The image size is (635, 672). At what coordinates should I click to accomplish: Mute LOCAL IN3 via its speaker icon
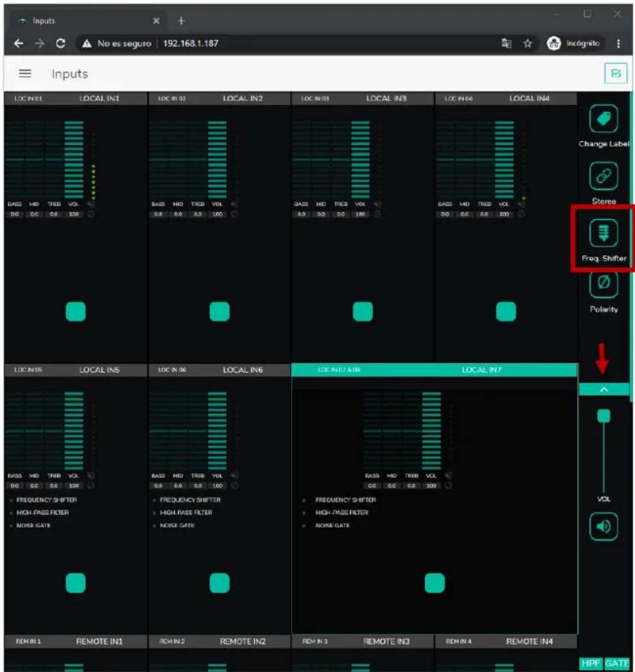pos(377,204)
